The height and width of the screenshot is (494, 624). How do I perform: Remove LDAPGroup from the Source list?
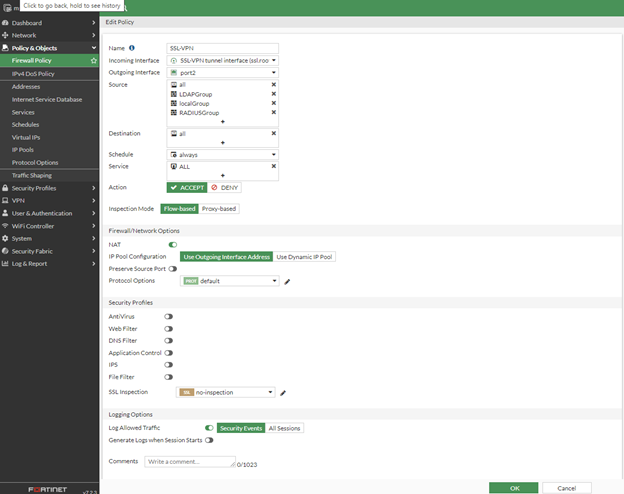pos(273,94)
